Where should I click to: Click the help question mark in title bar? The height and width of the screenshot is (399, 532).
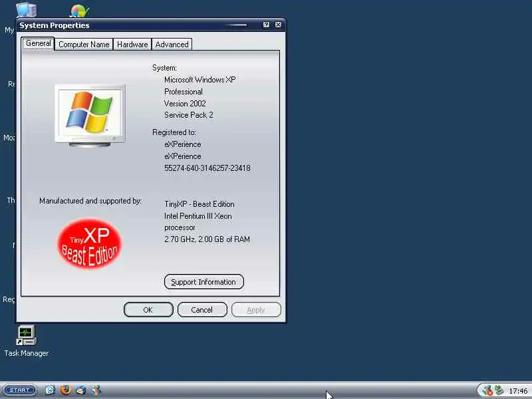[266, 25]
